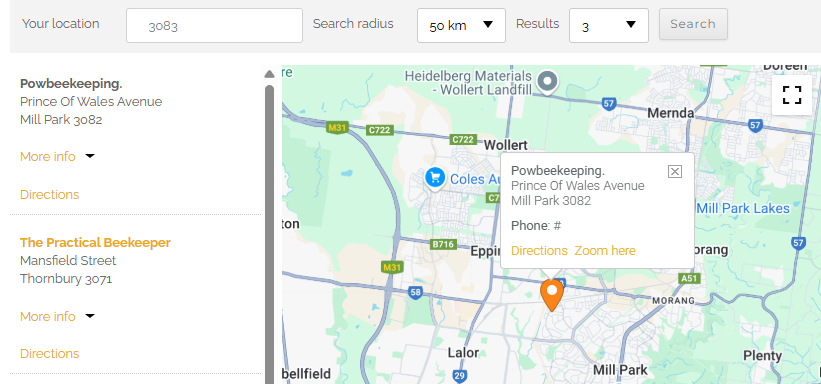Click the results list scrollbar up arrow

point(269,74)
